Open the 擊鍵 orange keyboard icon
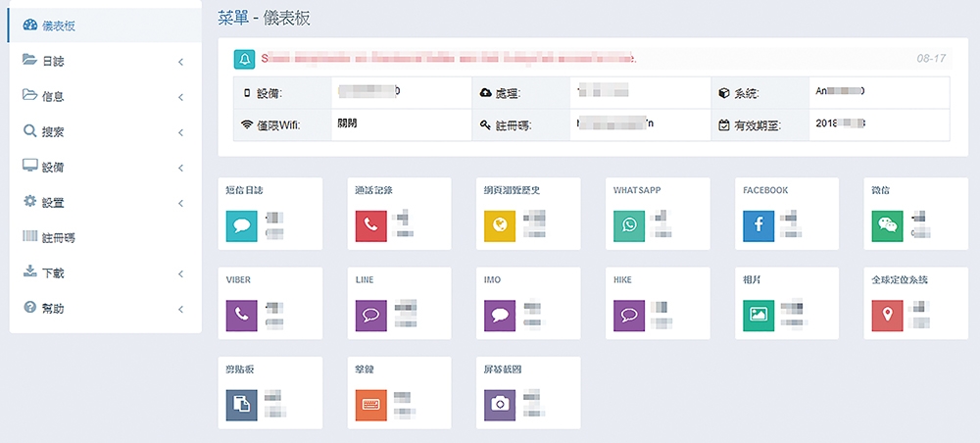 pyautogui.click(x=370, y=405)
